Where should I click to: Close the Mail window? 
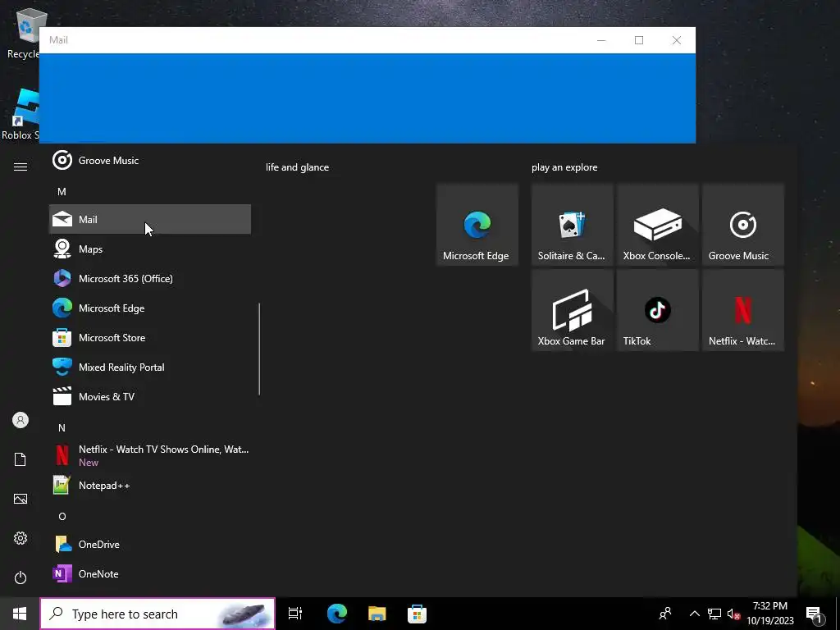677,40
